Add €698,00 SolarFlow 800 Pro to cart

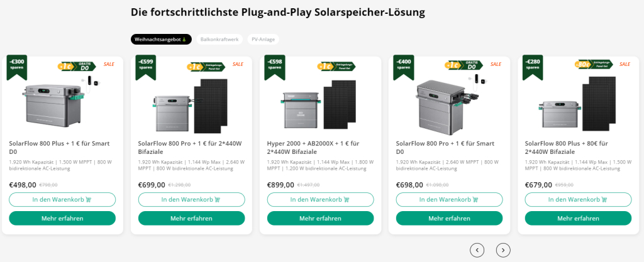(x=449, y=200)
